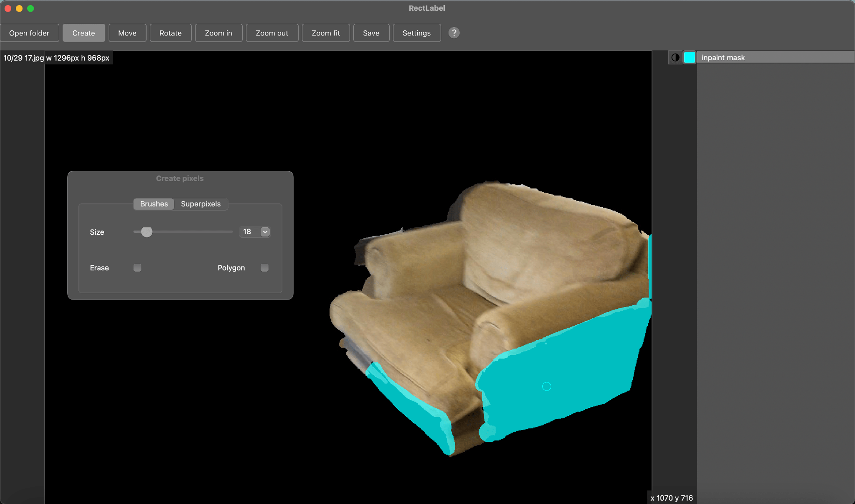Open help via the question mark icon
Viewport: 855px width, 504px height.
pyautogui.click(x=454, y=33)
